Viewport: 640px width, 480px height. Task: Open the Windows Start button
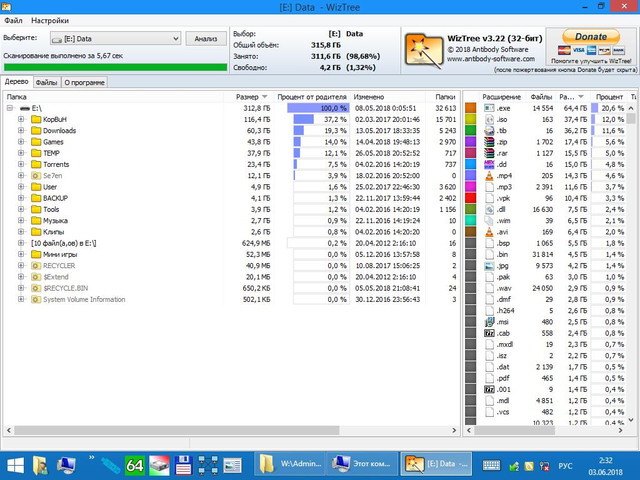coord(15,465)
